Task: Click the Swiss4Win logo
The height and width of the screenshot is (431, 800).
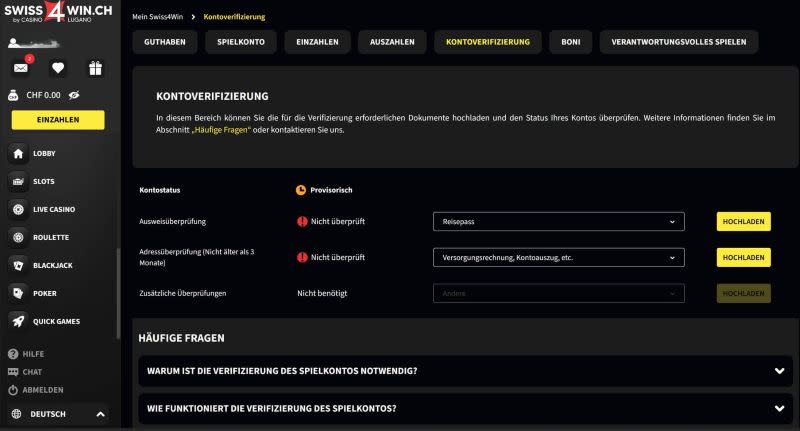Action: coord(58,12)
